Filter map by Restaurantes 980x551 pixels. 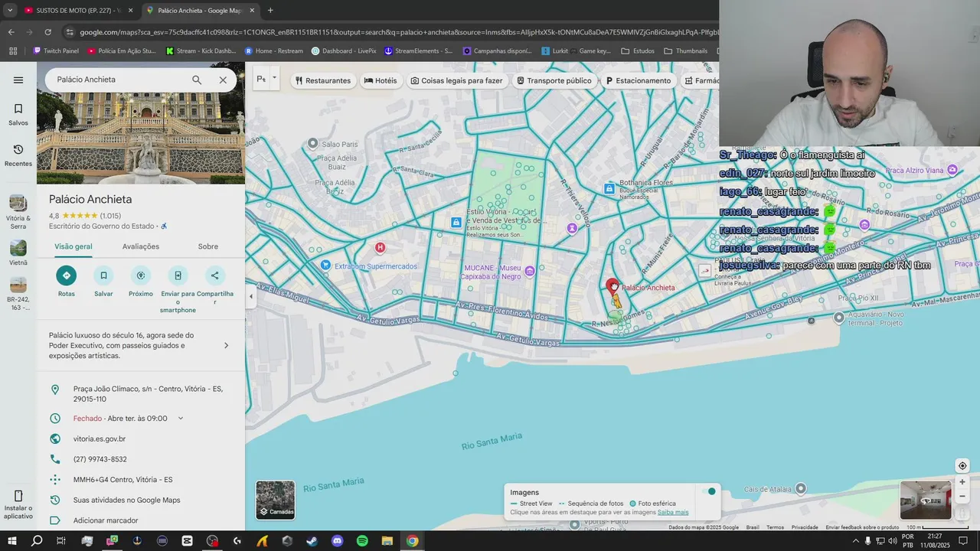[323, 80]
